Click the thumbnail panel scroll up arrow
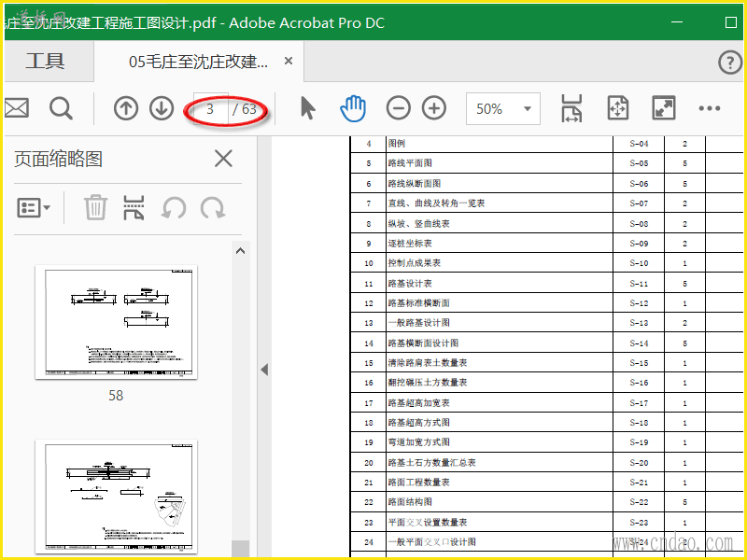747x560 pixels. point(240,250)
